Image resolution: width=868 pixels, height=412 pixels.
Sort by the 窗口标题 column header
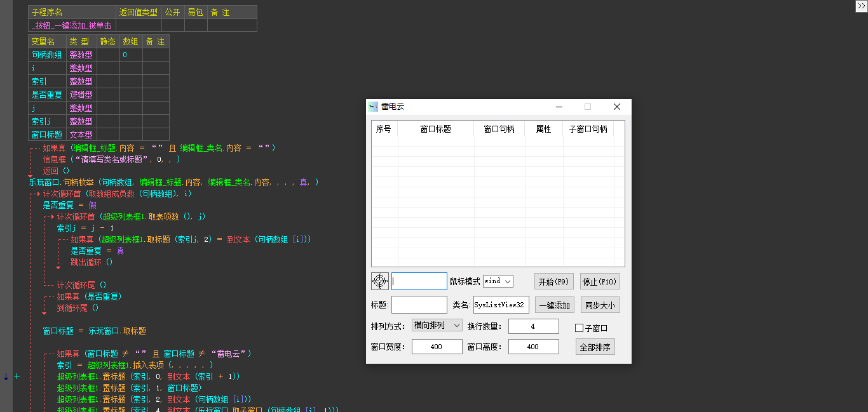point(435,129)
